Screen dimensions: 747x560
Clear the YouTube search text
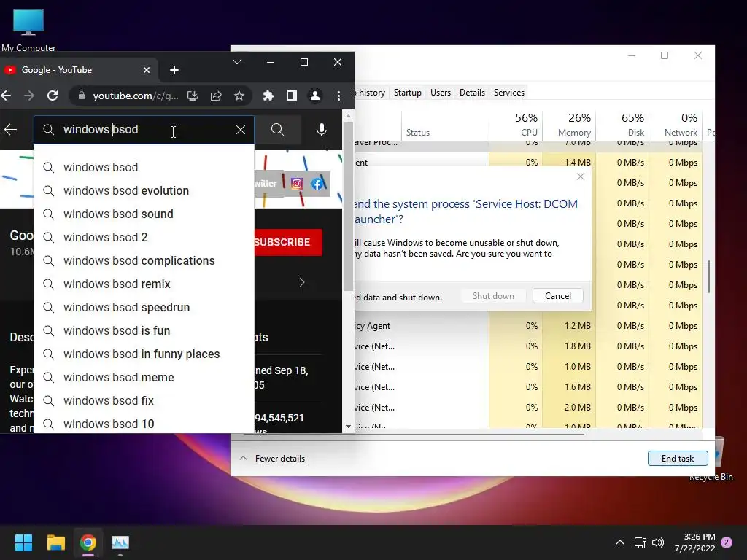(x=241, y=130)
